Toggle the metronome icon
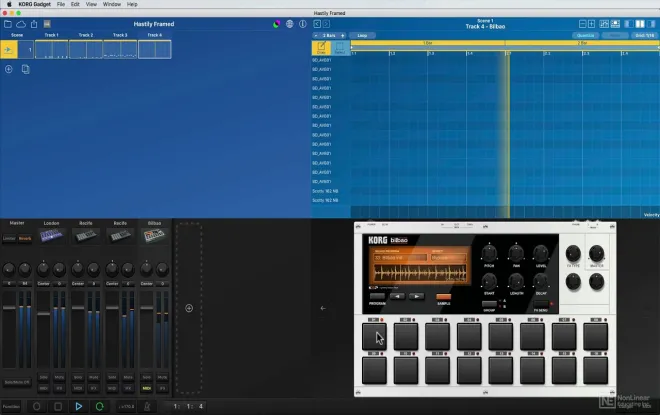The image size is (660, 415). (147, 406)
